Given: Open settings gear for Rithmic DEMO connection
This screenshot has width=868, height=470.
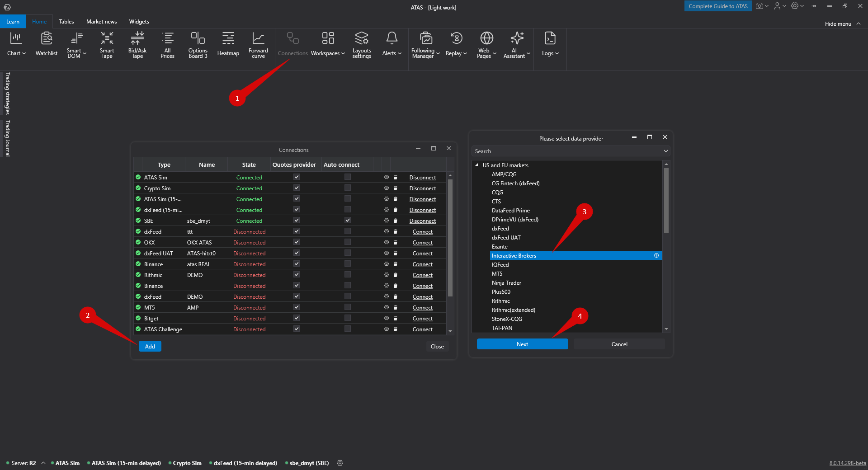Looking at the screenshot, I should [387, 275].
